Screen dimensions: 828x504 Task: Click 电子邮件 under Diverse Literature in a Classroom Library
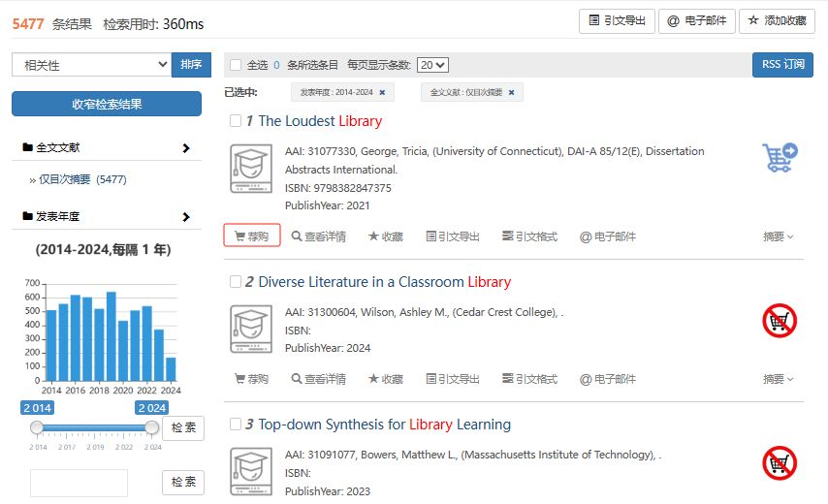point(608,379)
